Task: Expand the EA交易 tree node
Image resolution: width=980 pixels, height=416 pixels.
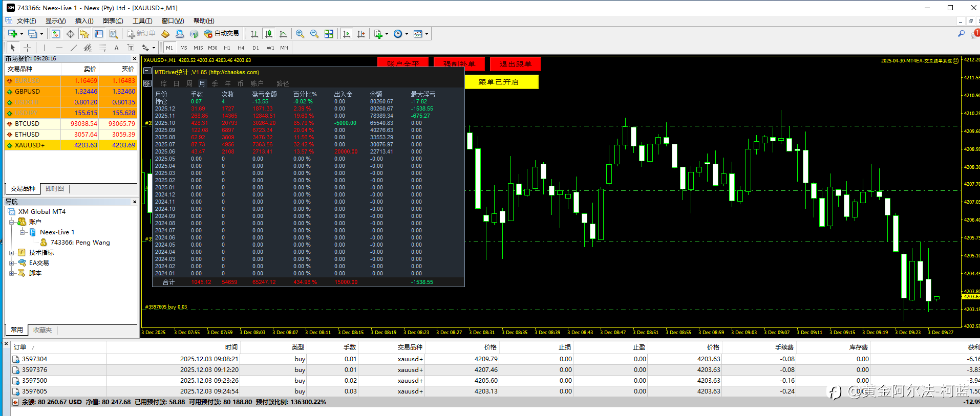Action: [12, 263]
